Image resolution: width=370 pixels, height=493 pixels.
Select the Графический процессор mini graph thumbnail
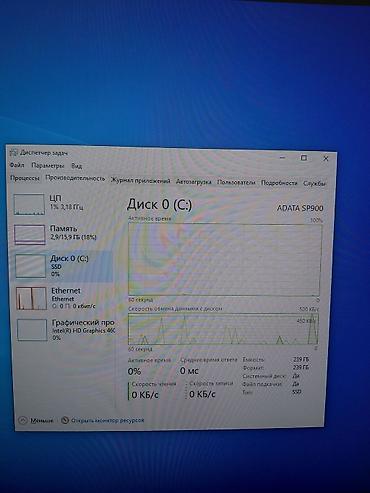point(32,330)
